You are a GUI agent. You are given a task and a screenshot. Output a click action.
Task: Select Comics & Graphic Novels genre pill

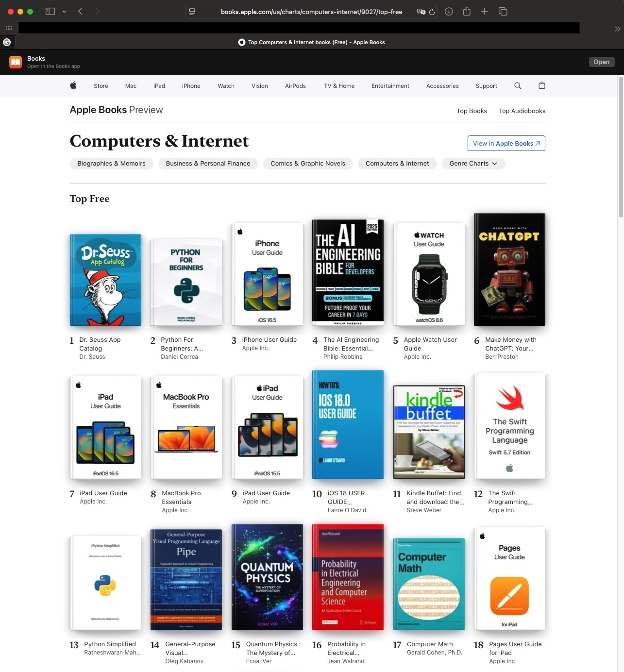[x=308, y=164]
